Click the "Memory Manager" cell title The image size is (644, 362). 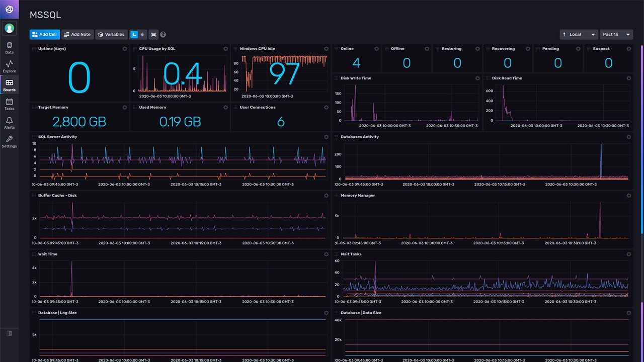click(358, 196)
